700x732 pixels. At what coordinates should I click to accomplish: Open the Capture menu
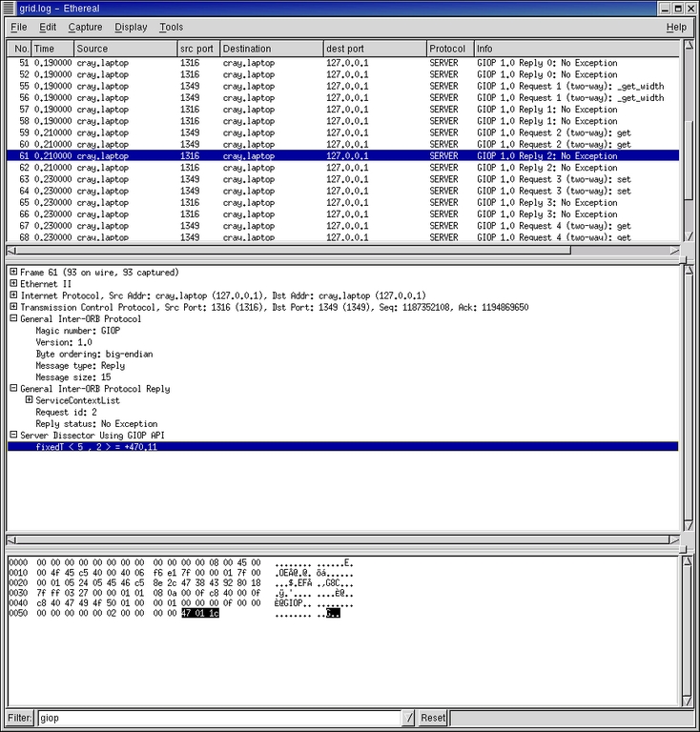(85, 28)
